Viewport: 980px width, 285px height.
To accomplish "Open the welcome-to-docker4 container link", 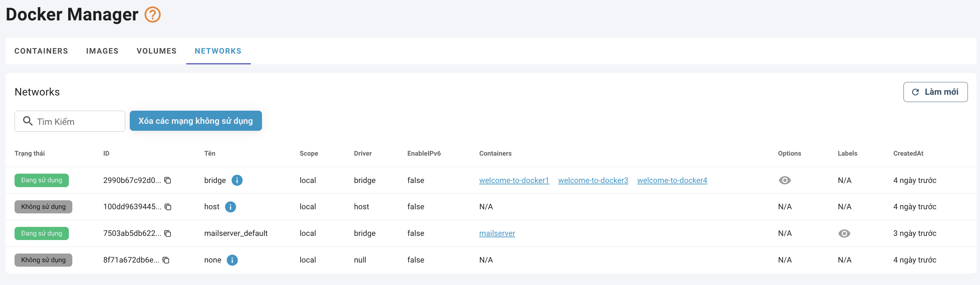I will tap(672, 180).
